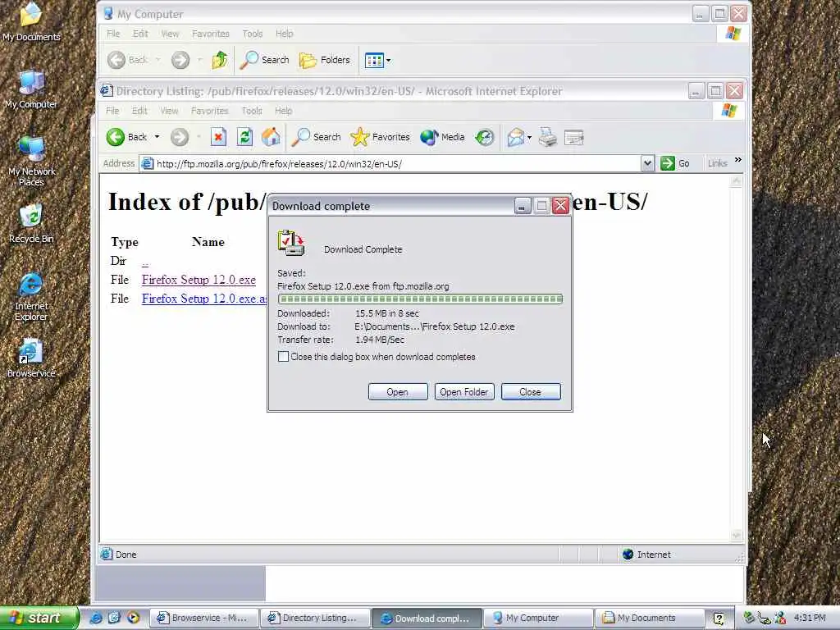Viewport: 840px width, 630px height.
Task: Click Forward arrow in Internet Explorer toolbar
Action: pos(180,137)
